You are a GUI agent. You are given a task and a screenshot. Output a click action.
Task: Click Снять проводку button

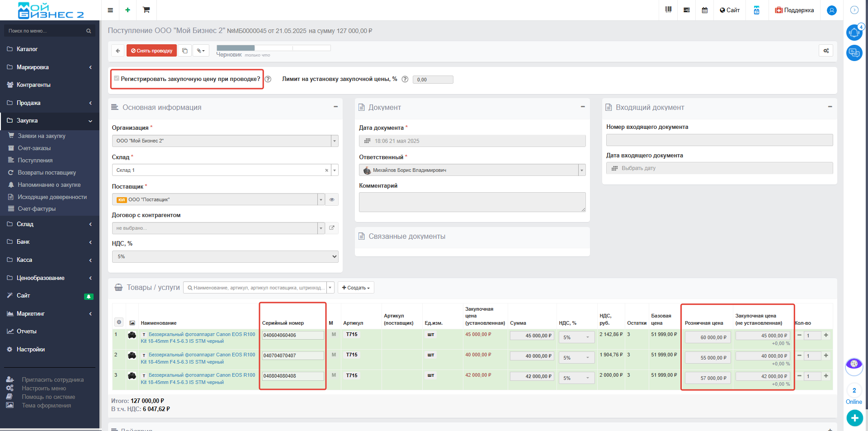point(152,51)
